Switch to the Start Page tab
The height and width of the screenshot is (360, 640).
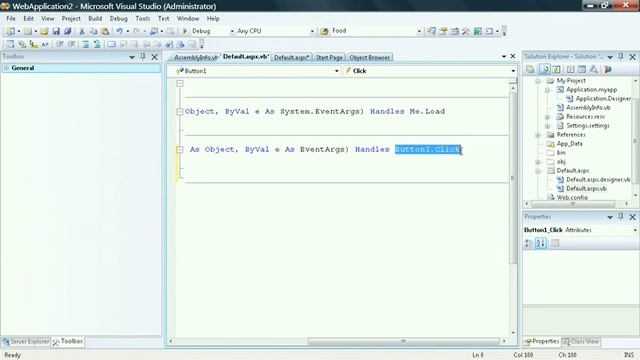[329, 58]
